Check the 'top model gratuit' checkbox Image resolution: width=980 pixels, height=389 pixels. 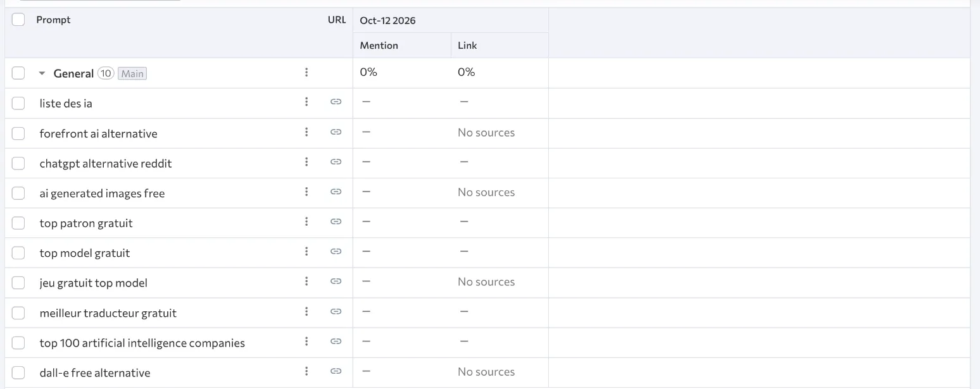click(x=18, y=253)
